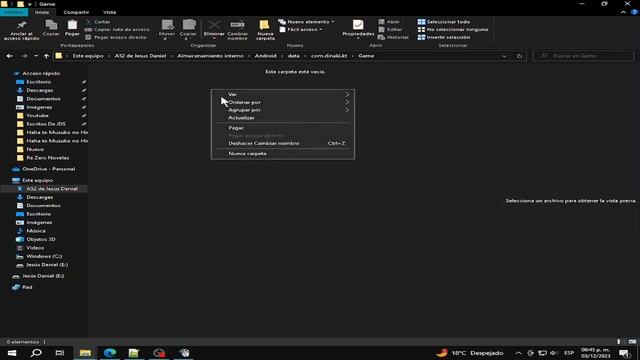
Task: Open Ordenar por in context menu
Action: 282,102
